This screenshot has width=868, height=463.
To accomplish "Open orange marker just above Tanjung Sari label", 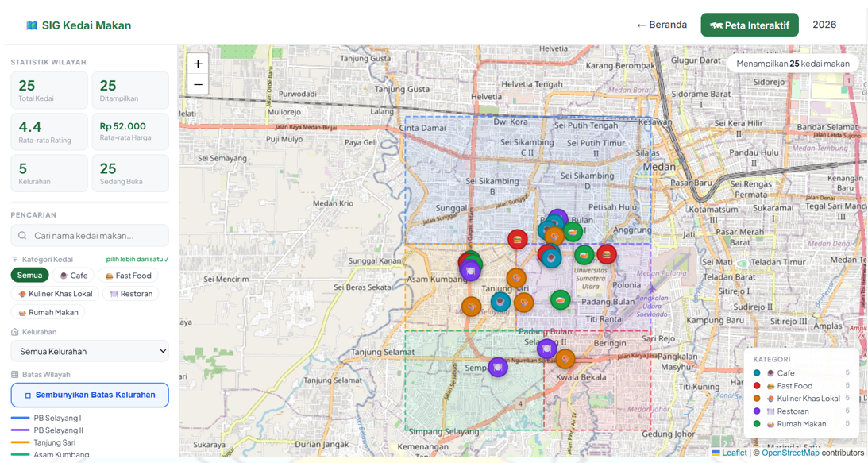I will (516, 278).
